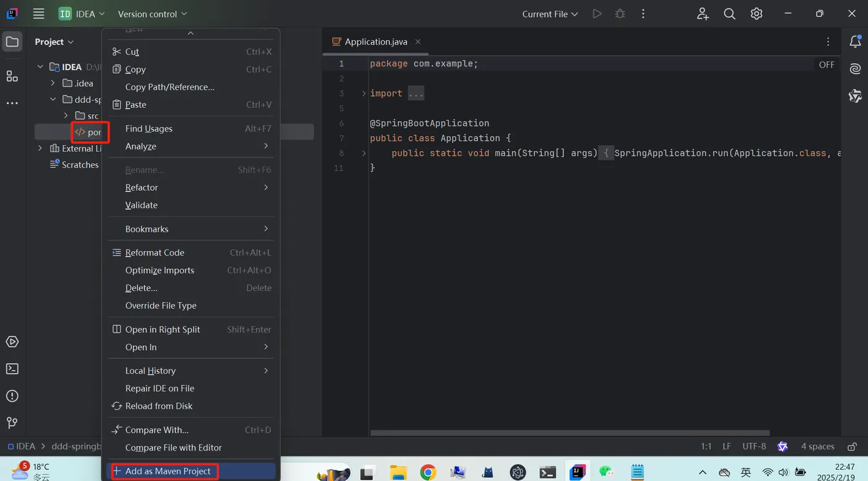Click the Debug bug icon
The height and width of the screenshot is (481, 868).
click(x=619, y=14)
